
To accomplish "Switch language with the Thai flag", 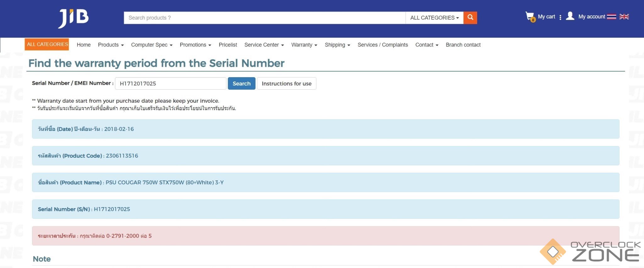I will (611, 17).
